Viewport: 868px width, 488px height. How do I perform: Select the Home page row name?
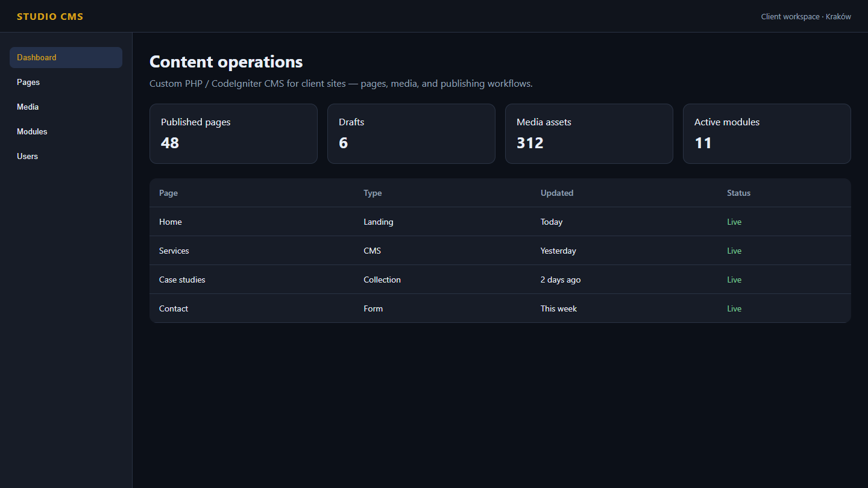tap(171, 222)
